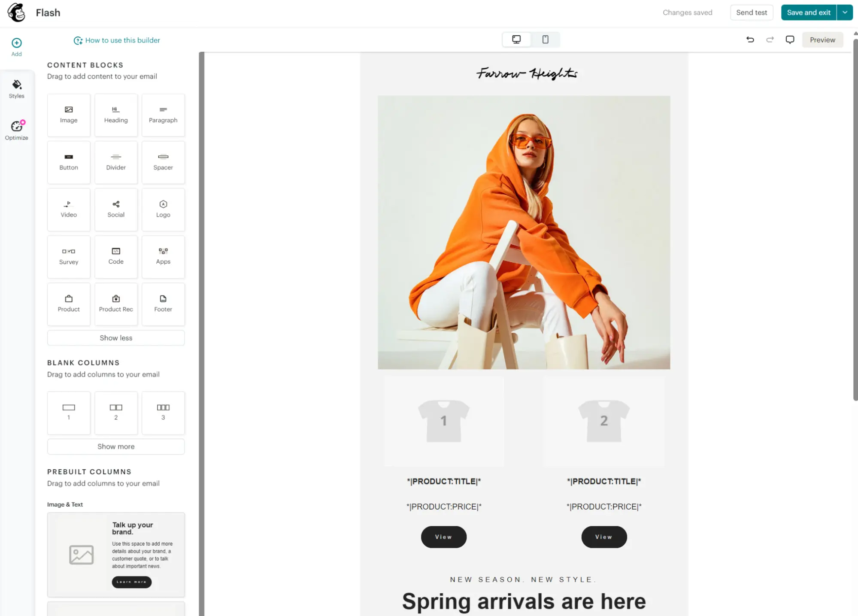The height and width of the screenshot is (616, 858).
Task: Select the Divider content block
Action: click(116, 162)
